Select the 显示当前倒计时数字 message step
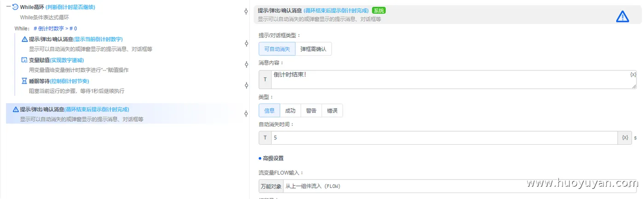Image resolution: width=644 pixels, height=199 pixels. click(75, 39)
